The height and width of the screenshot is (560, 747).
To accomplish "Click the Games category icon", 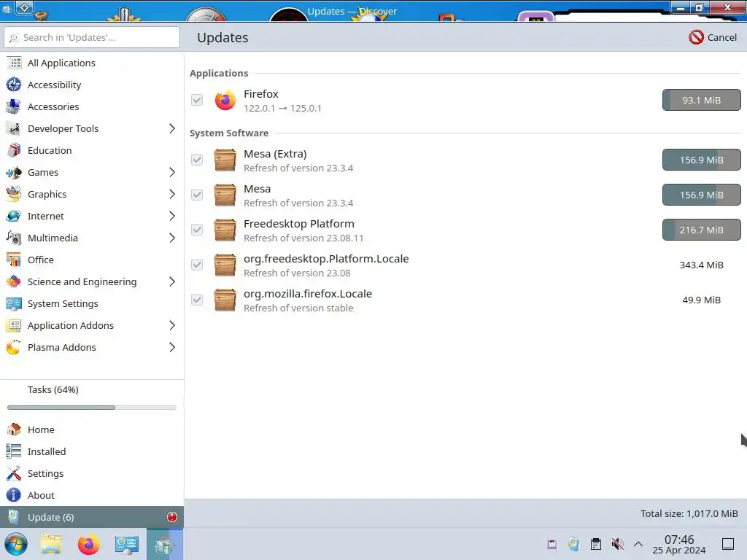I will (14, 172).
